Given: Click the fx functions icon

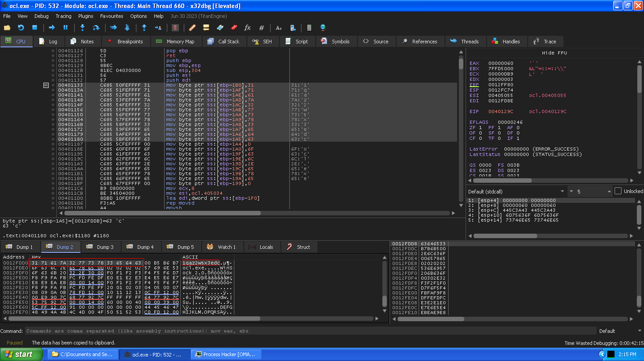Looking at the screenshot, I should 247,28.
